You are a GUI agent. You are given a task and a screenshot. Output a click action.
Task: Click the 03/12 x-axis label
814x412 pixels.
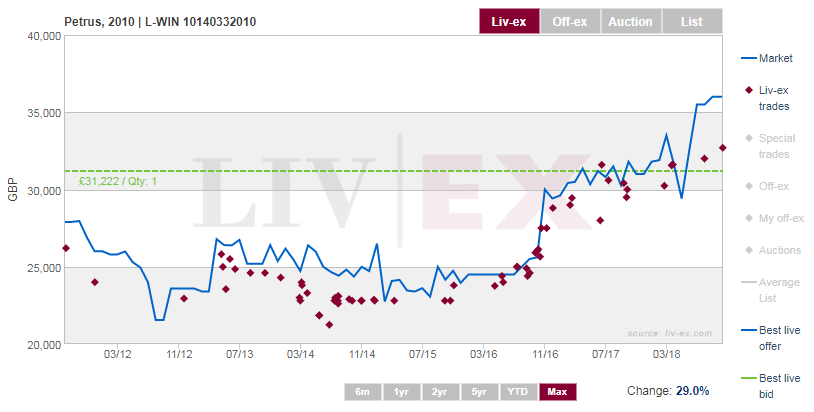pyautogui.click(x=117, y=354)
